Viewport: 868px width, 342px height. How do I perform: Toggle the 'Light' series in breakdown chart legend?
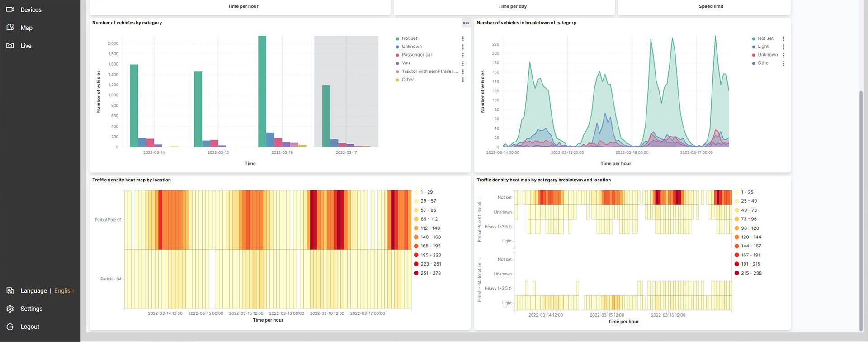[763, 47]
